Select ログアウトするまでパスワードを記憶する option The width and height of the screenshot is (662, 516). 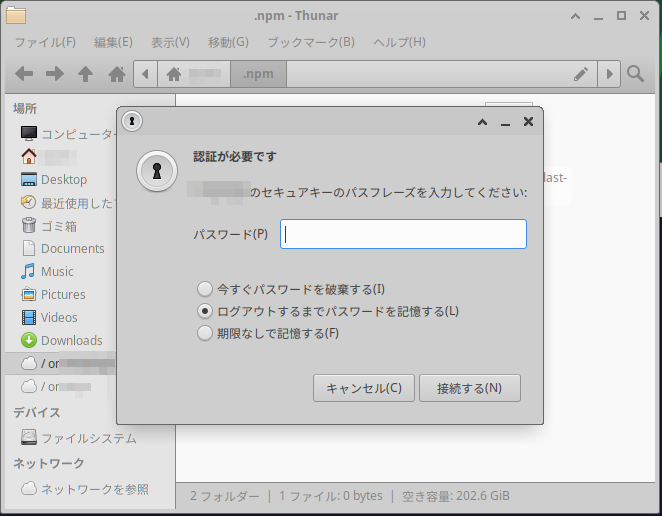click(x=206, y=311)
